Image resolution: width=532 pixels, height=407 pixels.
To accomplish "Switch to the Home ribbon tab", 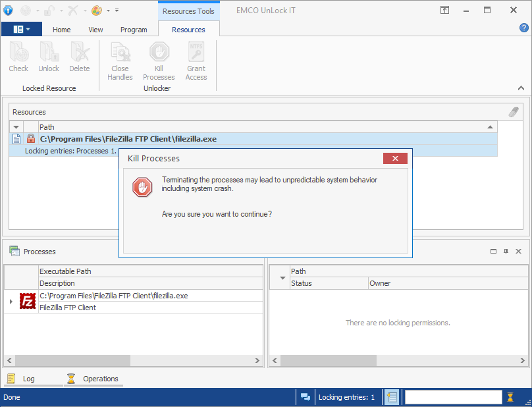I will pyautogui.click(x=61, y=30).
